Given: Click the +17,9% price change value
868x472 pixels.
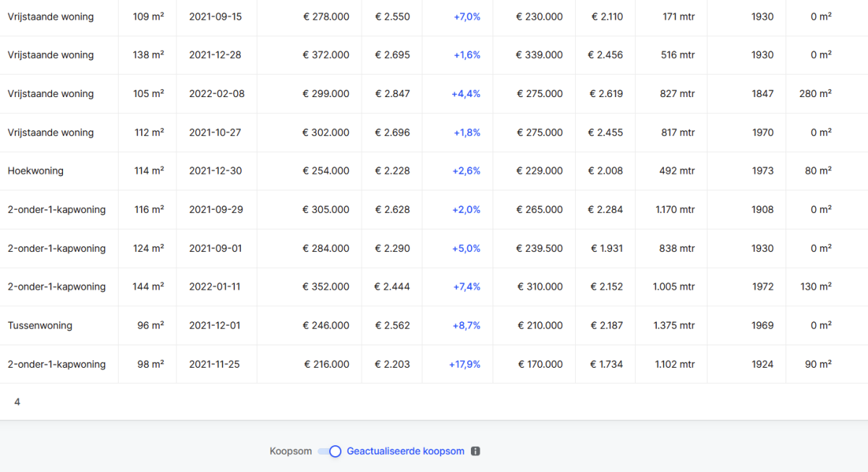Looking at the screenshot, I should pyautogui.click(x=464, y=364).
